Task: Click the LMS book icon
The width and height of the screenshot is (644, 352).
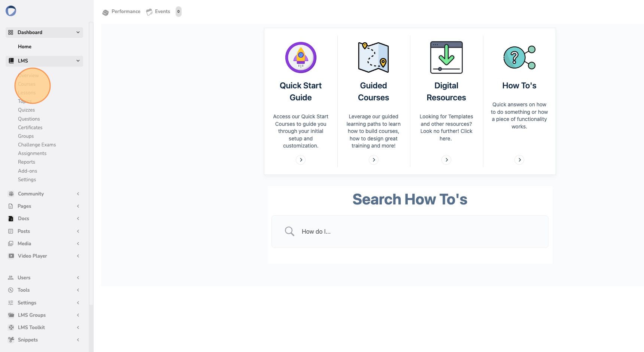Action: click(x=11, y=61)
